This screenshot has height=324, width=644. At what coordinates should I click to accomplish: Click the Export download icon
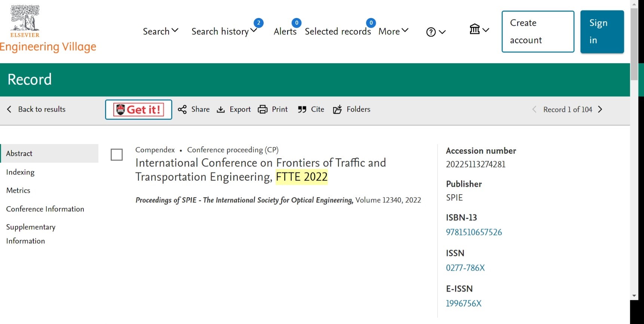pyautogui.click(x=221, y=110)
